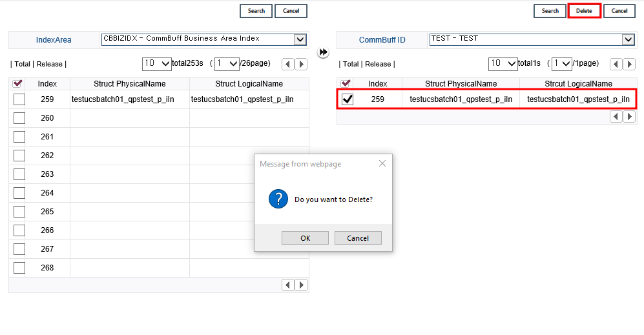644x335 pixels.
Task: Click the double-arrow transfer icon between panels
Action: click(x=324, y=52)
